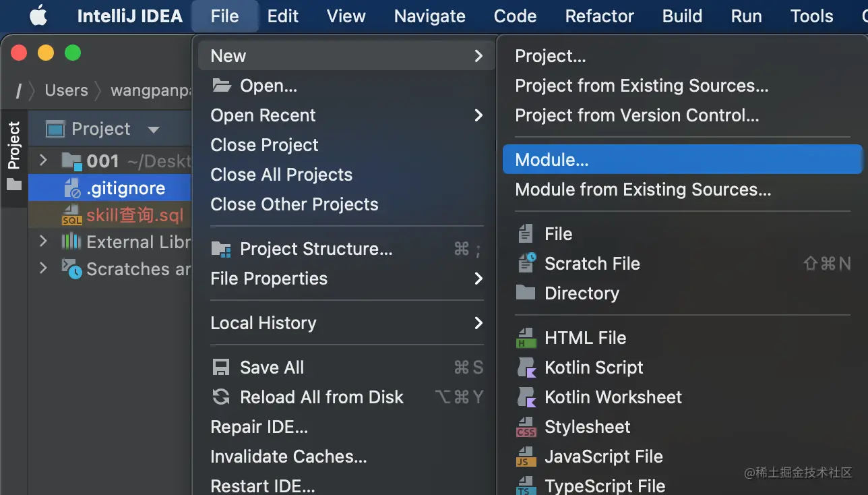Select the .gitignore file in tree
The height and width of the screenshot is (495, 868).
click(x=125, y=188)
